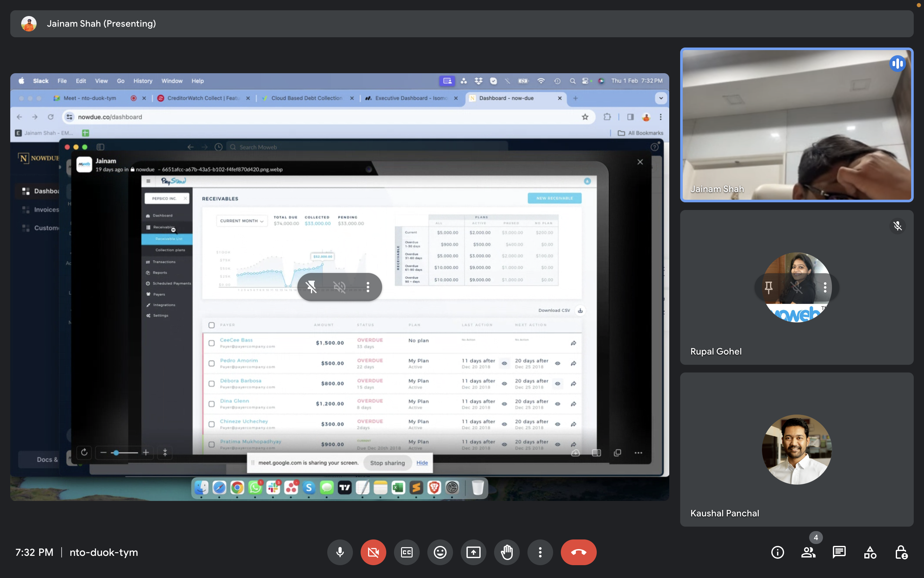Click zoom out minus in image viewer

pos(103,453)
